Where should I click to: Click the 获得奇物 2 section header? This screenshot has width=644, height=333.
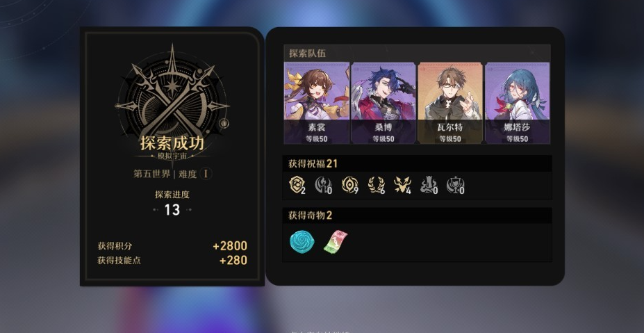[417, 216]
